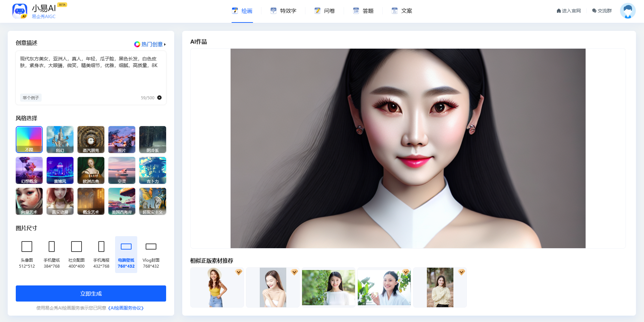Open recommended photo of woman in white towel
The image size is (644, 322).
tap(273, 287)
